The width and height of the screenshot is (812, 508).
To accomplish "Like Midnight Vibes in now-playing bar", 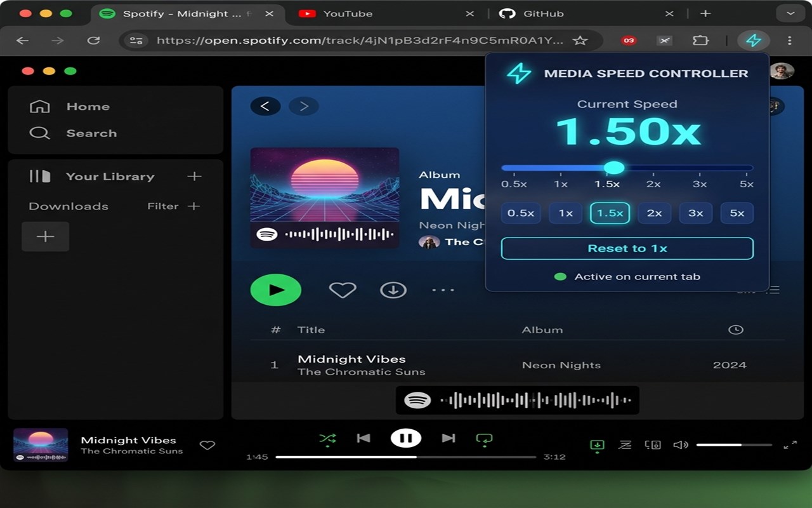I will [x=207, y=445].
